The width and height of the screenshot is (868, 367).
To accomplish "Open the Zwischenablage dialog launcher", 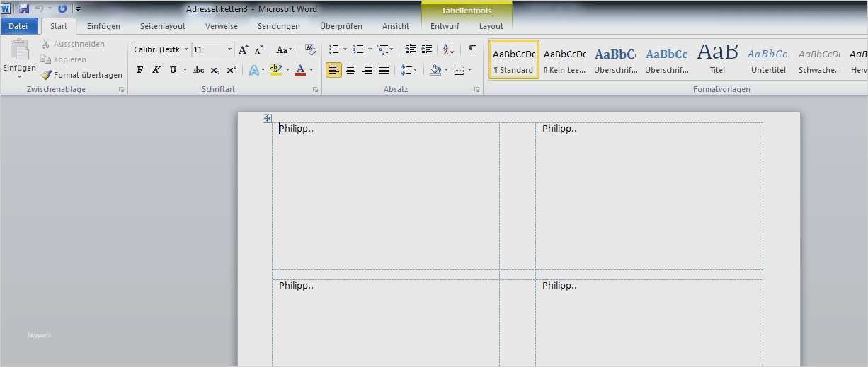I will click(121, 90).
